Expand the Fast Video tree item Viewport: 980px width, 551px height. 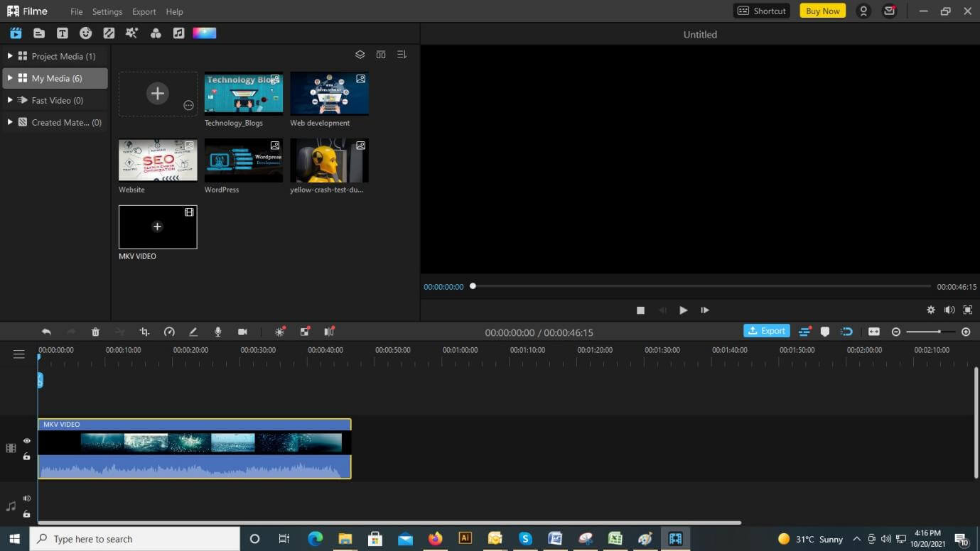tap(10, 100)
